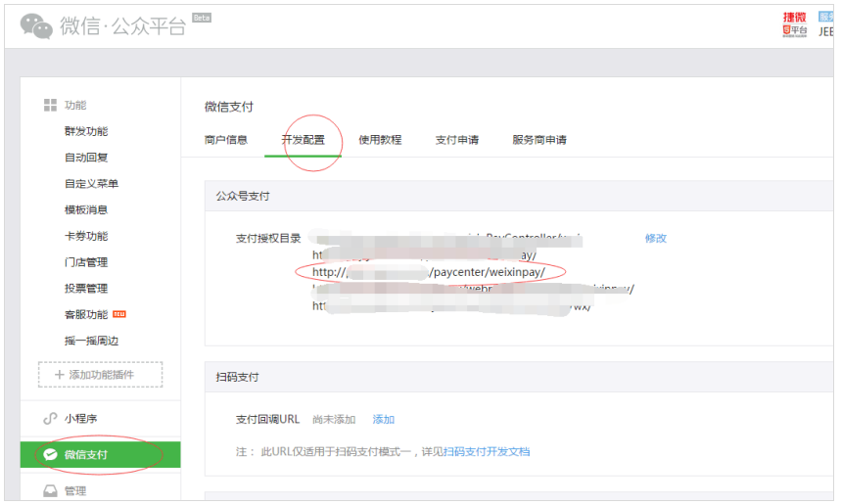Click the 功能 grid icon in sidebar

click(50, 105)
